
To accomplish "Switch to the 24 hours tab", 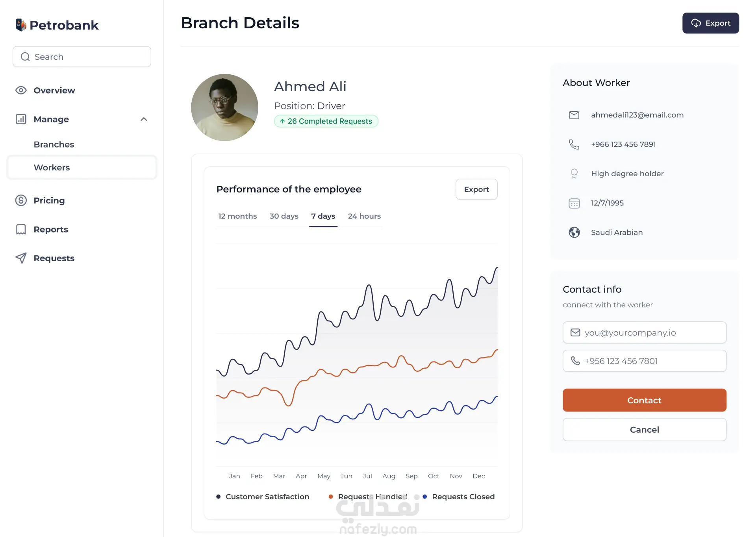I will (x=364, y=216).
